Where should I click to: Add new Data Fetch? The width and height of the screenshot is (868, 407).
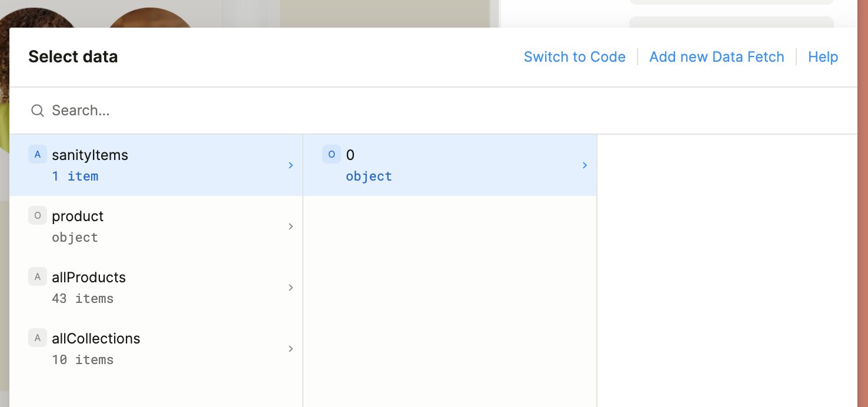coord(716,57)
